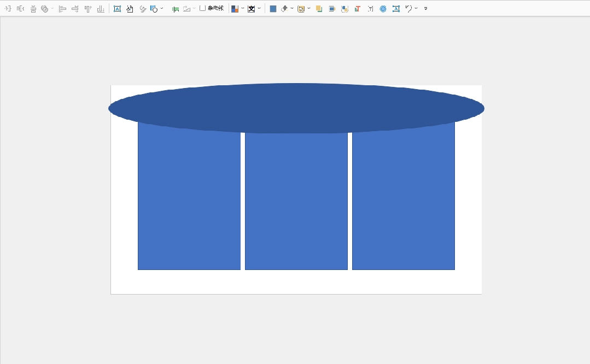The image size is (590, 364).
Task: Open the color theme dropdown arrow
Action: point(243,8)
